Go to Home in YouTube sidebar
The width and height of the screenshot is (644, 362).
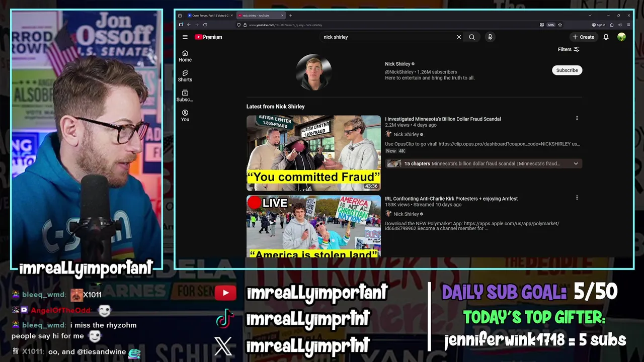[x=185, y=56]
